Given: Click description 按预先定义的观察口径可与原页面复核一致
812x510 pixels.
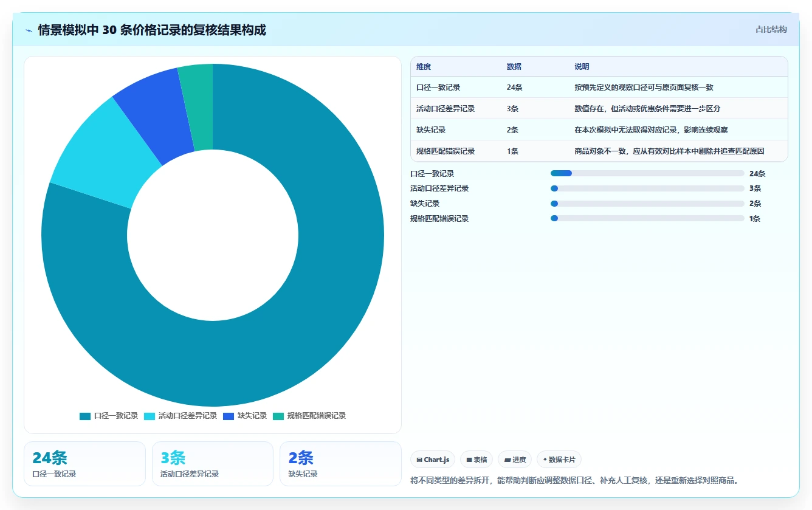Looking at the screenshot, I should tap(644, 88).
